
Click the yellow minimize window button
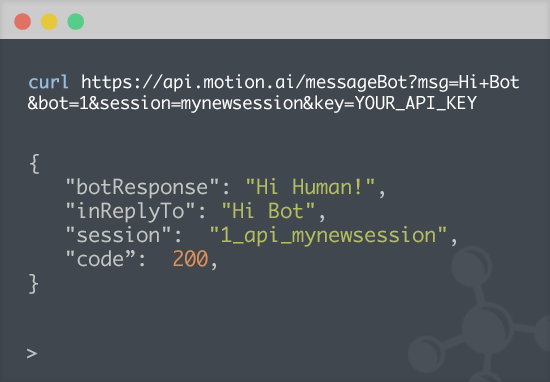pyautogui.click(x=49, y=21)
